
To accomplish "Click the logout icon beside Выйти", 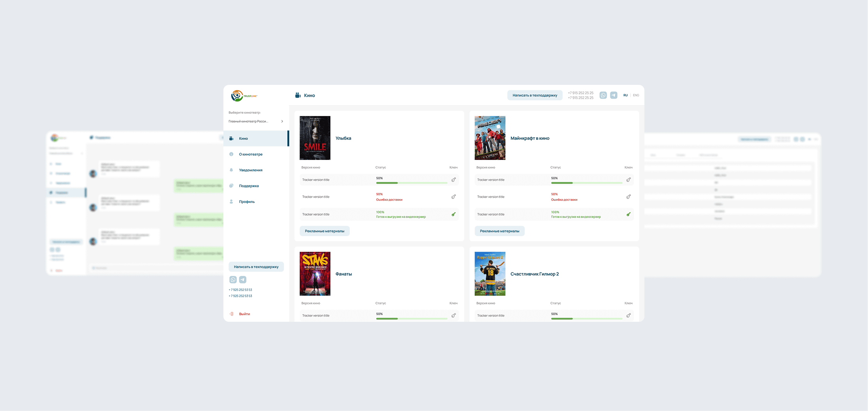I will [231, 314].
